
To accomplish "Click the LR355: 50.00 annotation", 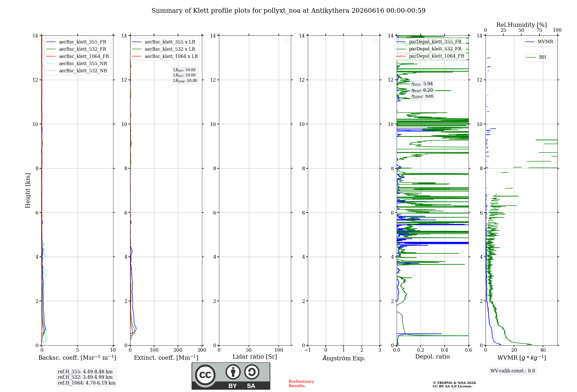I will [184, 70].
